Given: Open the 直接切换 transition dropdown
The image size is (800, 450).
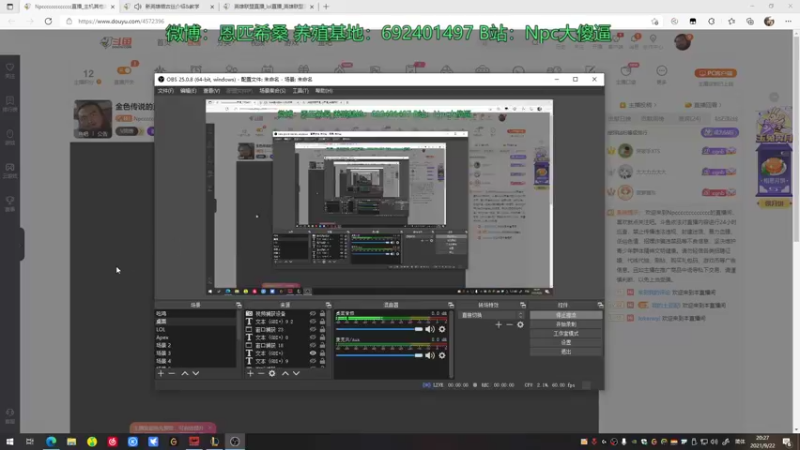Looking at the screenshot, I should point(491,315).
